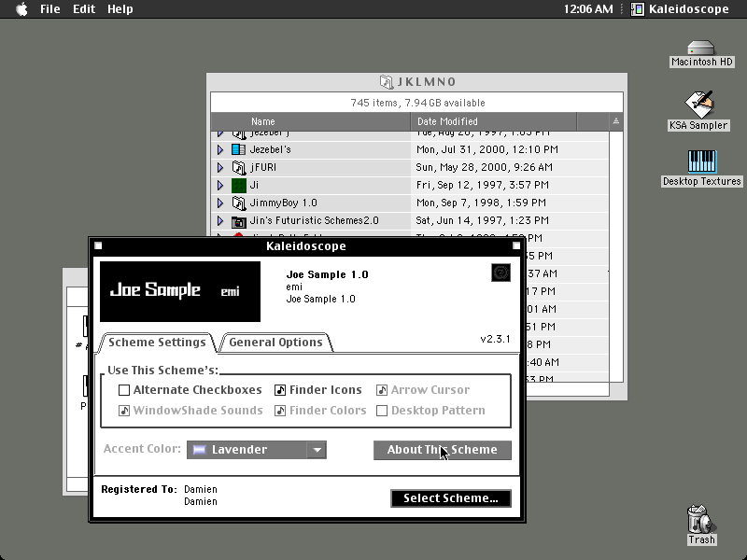Expand the Jezebel's folder row
The image size is (747, 560).
tap(220, 149)
